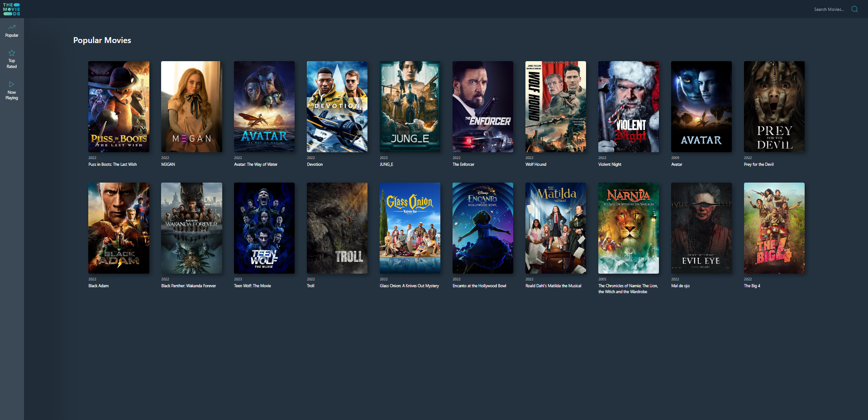Click the Narnia movie poster
Viewport: 868px width, 420px height.
(629, 228)
